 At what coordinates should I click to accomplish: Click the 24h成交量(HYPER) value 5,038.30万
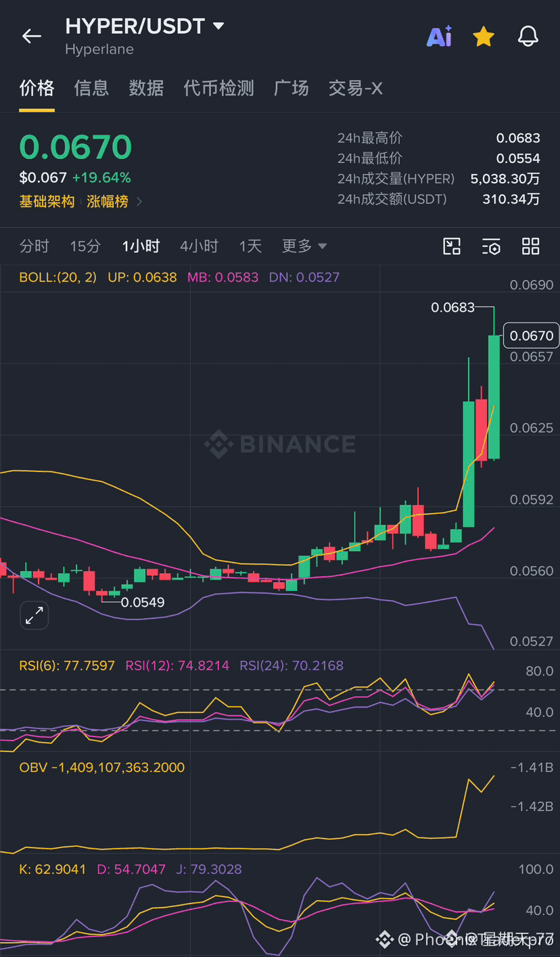[505, 179]
